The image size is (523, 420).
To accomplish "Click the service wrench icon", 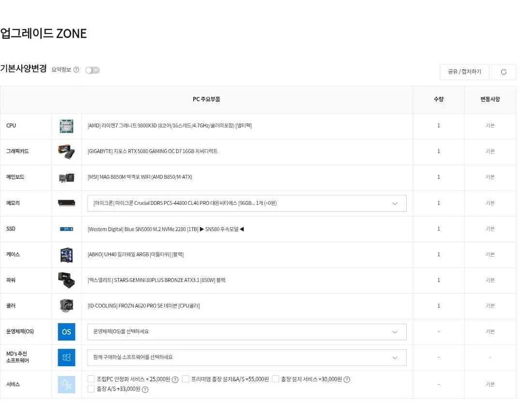I will (x=66, y=384).
